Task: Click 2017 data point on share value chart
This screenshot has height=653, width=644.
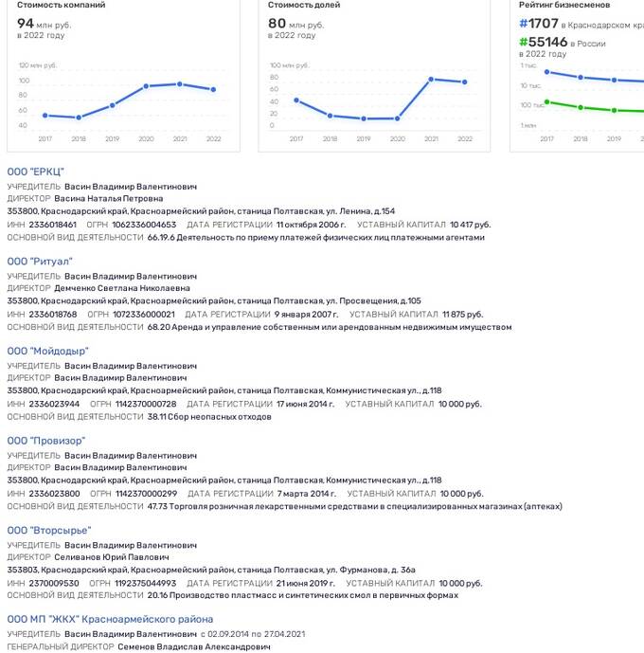Action: point(296,100)
